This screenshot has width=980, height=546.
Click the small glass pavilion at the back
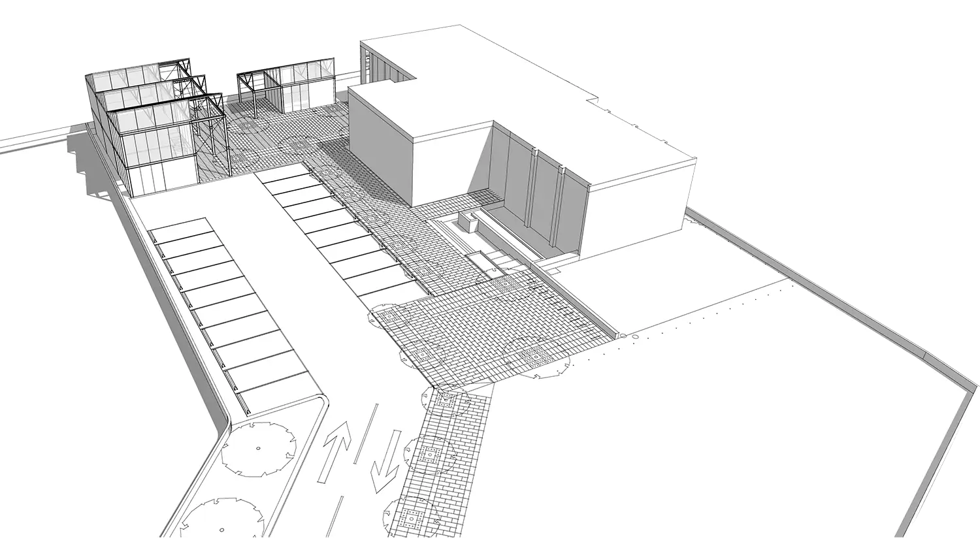point(294,85)
